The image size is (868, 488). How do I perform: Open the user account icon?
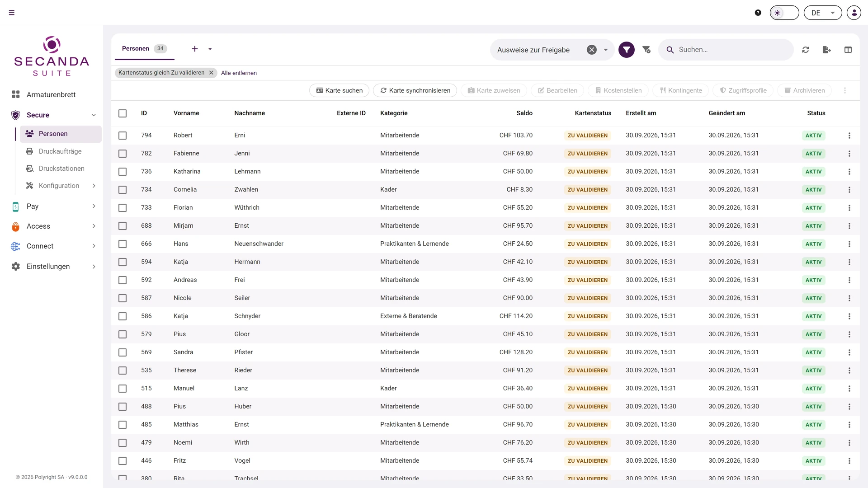(854, 13)
